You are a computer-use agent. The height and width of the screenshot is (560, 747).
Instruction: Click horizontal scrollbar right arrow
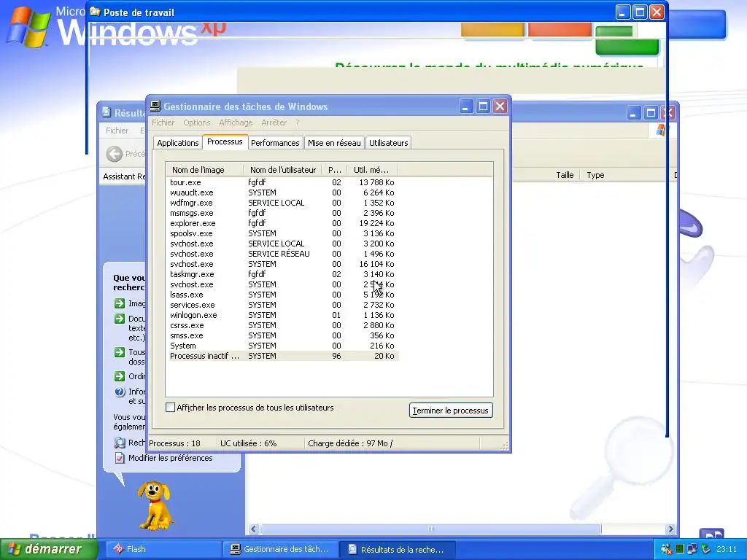[x=671, y=529]
